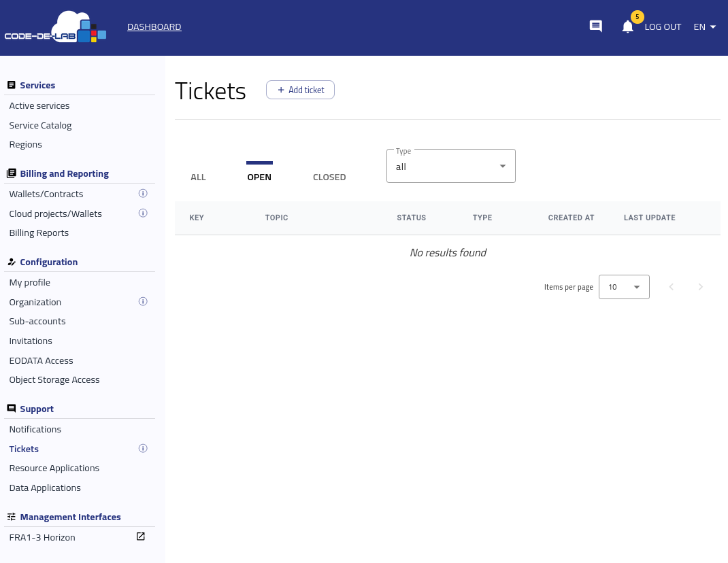Click the Services section heading
This screenshot has height=563, width=728.
tap(37, 86)
